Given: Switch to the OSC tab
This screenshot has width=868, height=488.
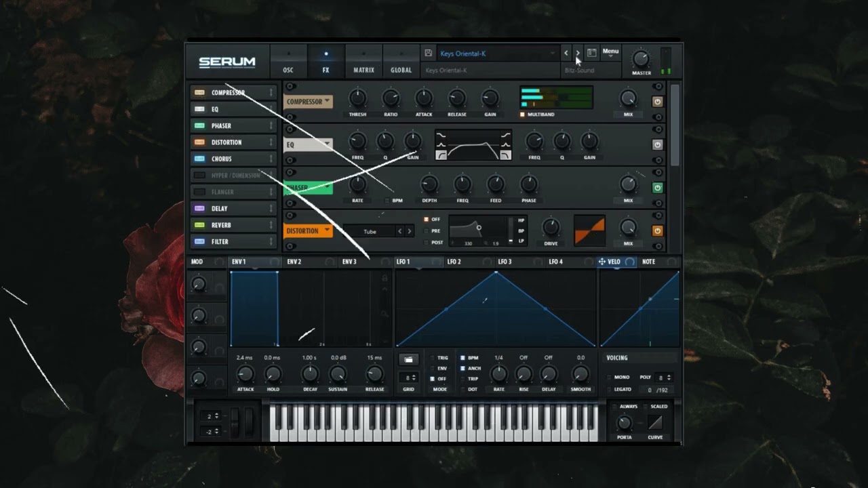Looking at the screenshot, I should pos(288,61).
